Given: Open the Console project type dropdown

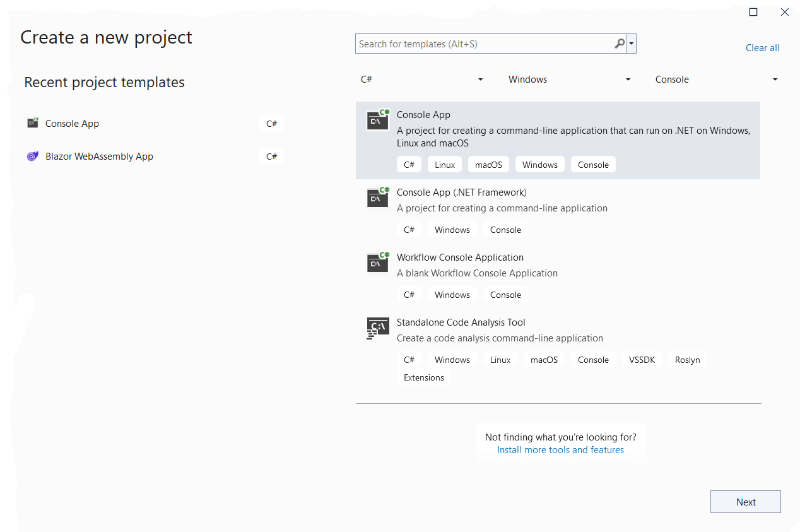Looking at the screenshot, I should point(717,80).
